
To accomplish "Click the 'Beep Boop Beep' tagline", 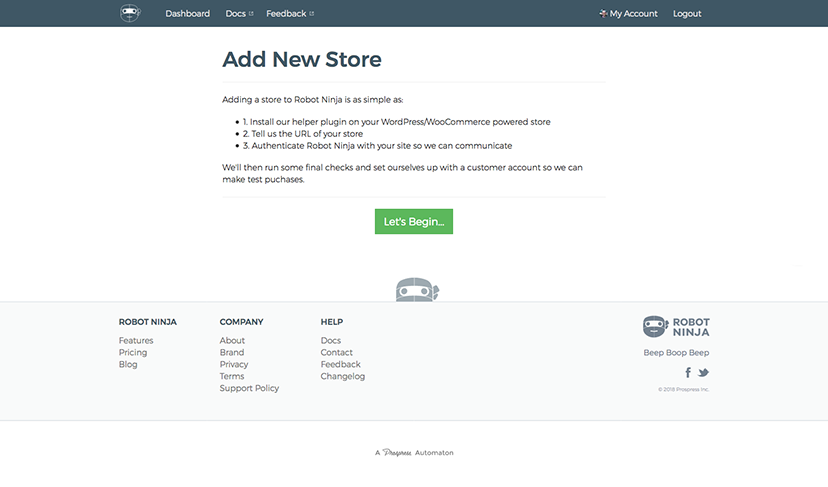I will click(676, 353).
